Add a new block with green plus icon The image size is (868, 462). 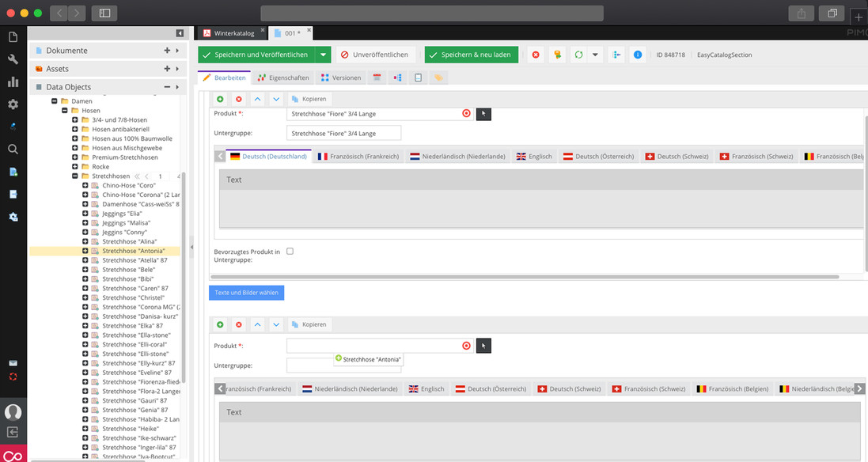pos(220,99)
